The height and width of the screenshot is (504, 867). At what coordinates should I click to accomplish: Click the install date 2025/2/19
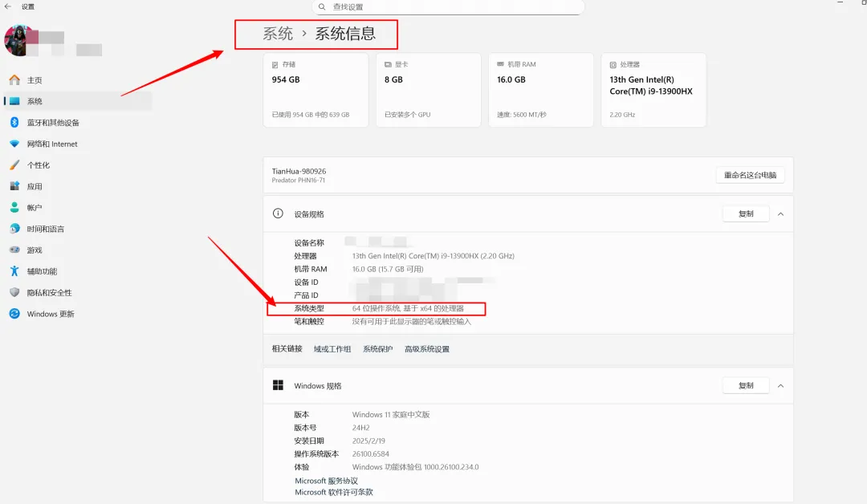point(368,441)
